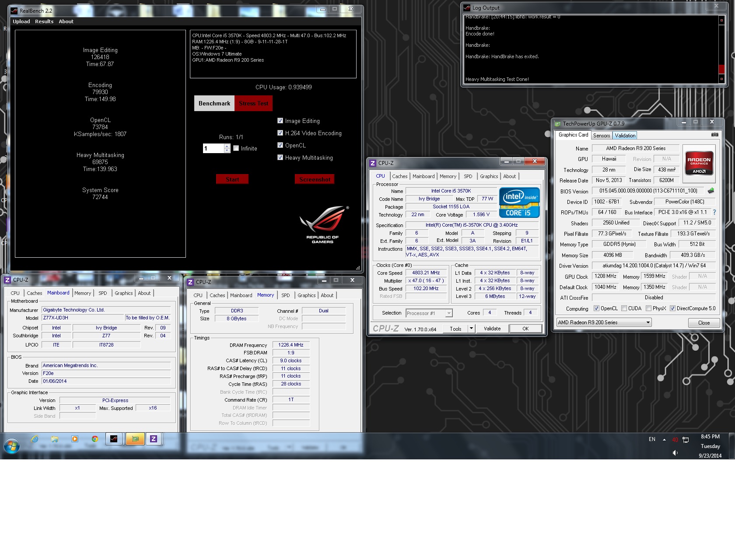
Task: Click the BIOS save chip icon in GPU-Z
Action: click(711, 191)
